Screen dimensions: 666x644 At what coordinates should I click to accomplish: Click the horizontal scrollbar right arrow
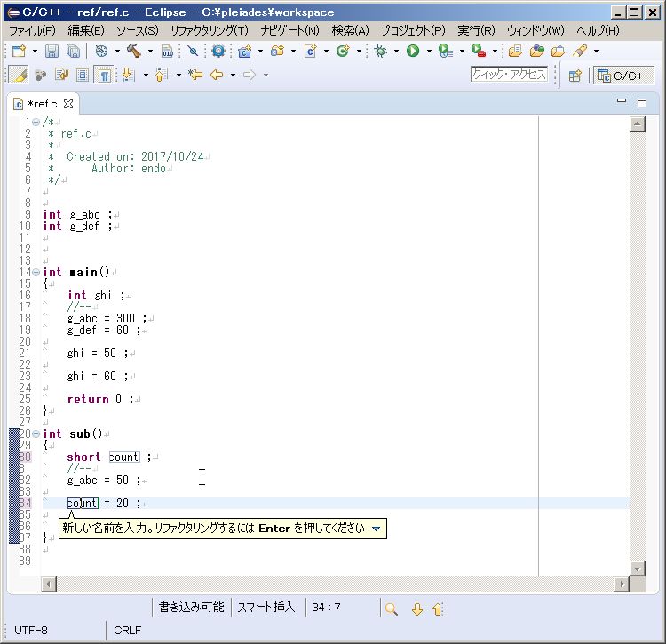[x=622, y=584]
